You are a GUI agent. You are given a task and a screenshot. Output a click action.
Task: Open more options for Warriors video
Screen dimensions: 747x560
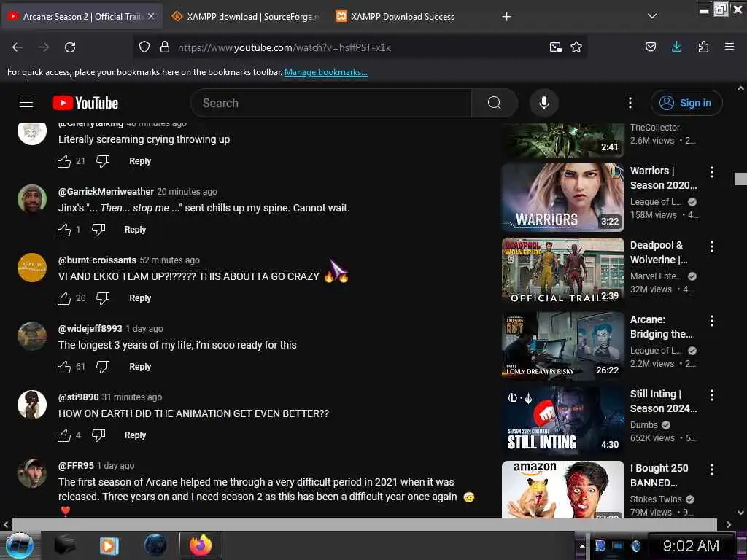pos(711,172)
